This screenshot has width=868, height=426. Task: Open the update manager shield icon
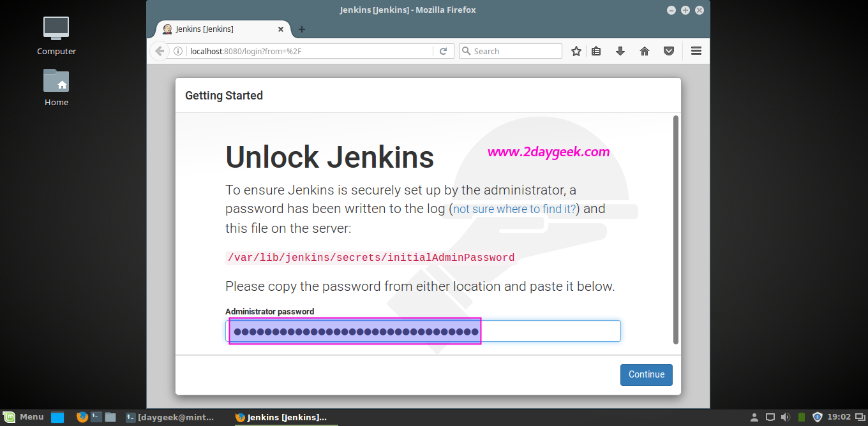pos(818,417)
